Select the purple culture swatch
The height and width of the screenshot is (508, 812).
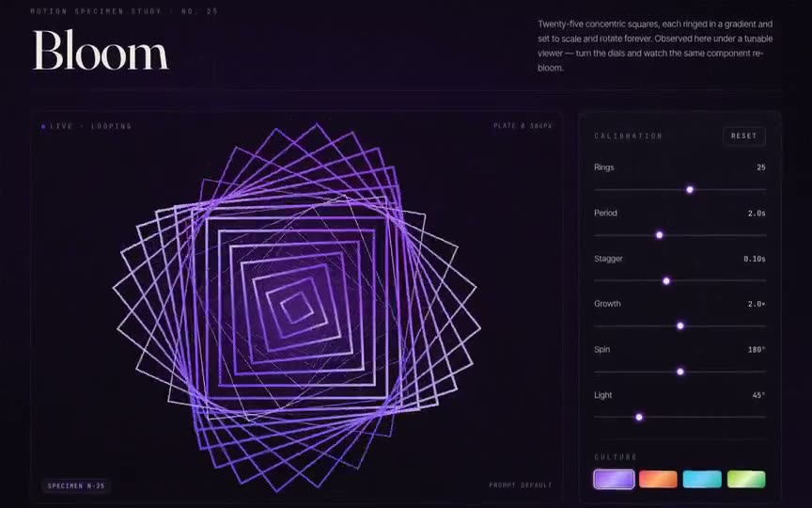tap(614, 479)
